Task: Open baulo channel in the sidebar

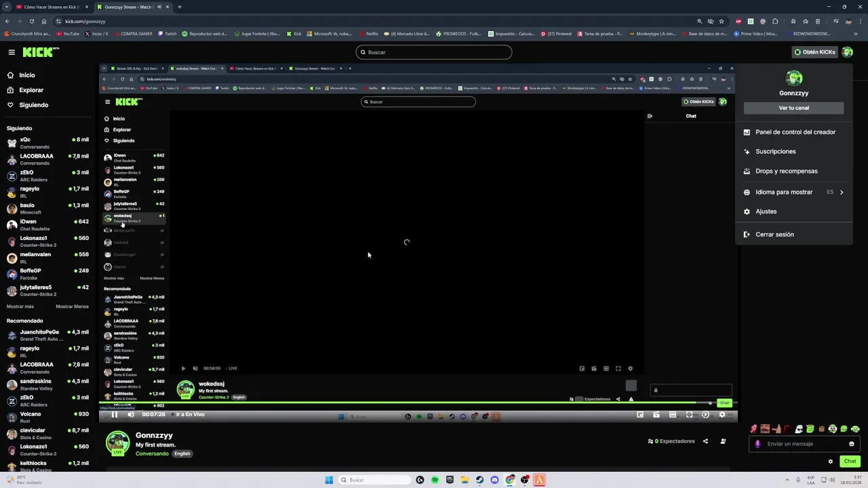Action: pos(47,208)
